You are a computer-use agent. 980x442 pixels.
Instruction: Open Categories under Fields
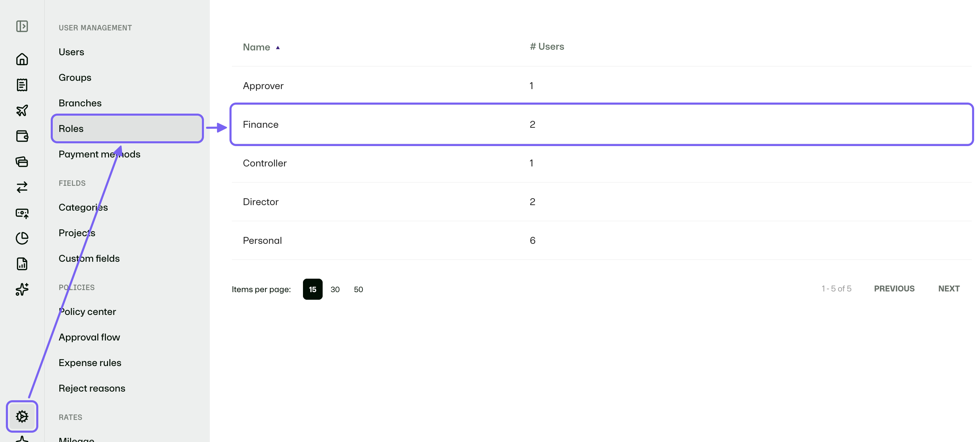(x=83, y=207)
